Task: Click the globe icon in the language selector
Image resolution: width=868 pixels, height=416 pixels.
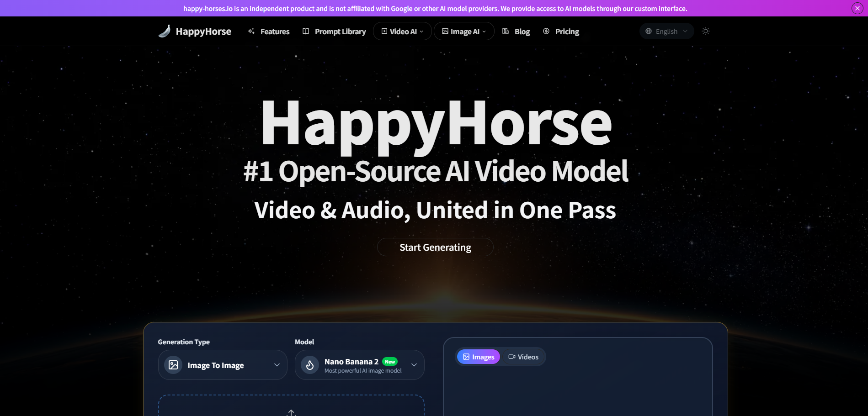Action: point(648,31)
